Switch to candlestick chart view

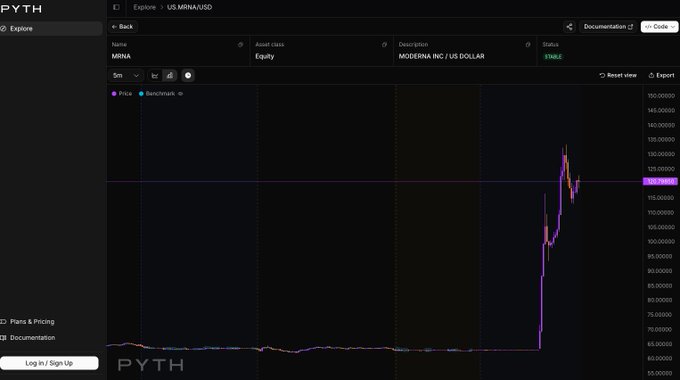170,75
